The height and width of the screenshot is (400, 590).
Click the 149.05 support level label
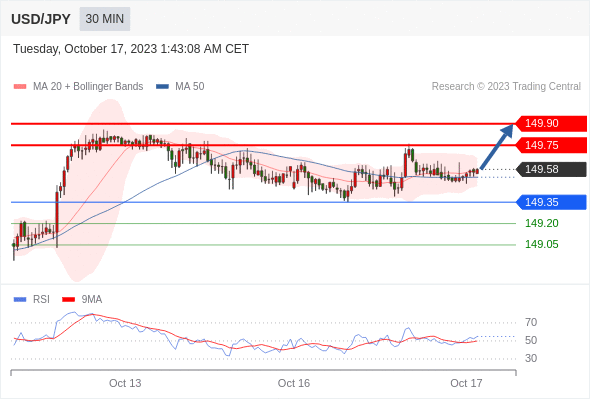click(541, 245)
